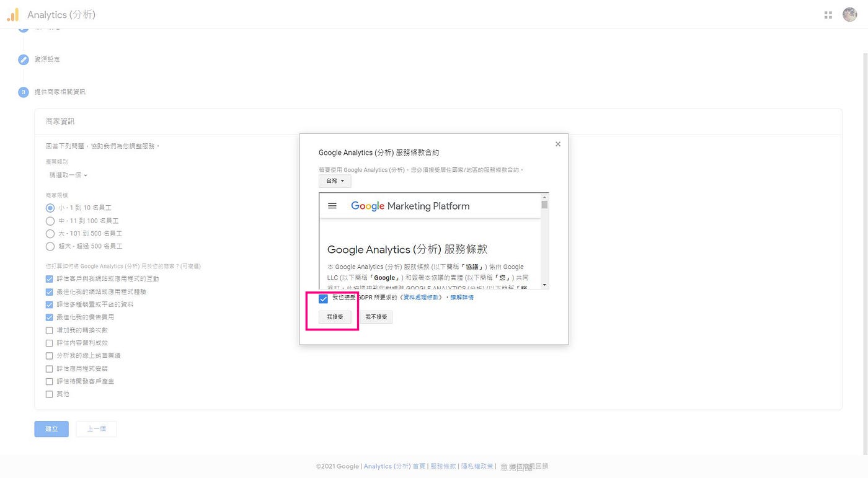This screenshot has width=868, height=478.
Task: Toggle the GDPR 我也接受 checkbox
Action: (x=323, y=299)
